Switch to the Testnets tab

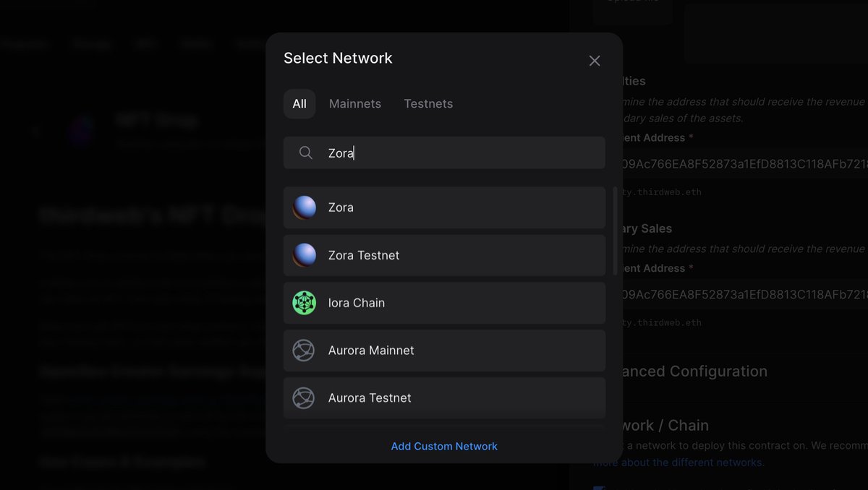point(428,103)
